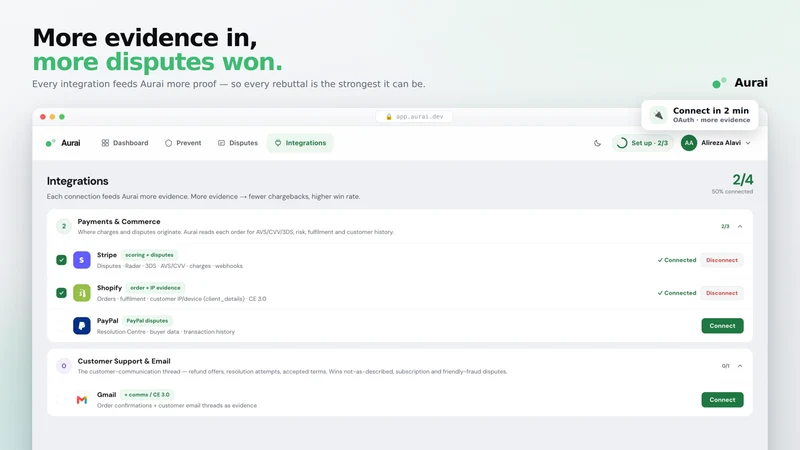Click the 'order + IP evidence' tag

pos(155,288)
